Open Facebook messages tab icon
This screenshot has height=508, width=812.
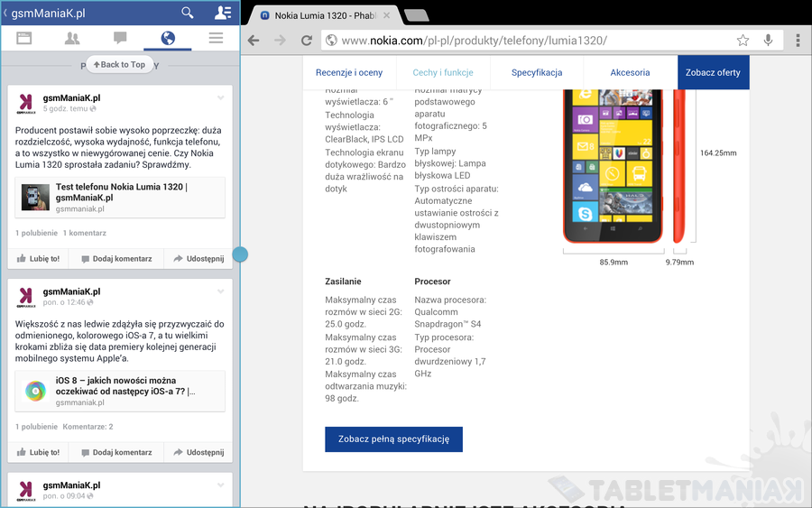(120, 38)
